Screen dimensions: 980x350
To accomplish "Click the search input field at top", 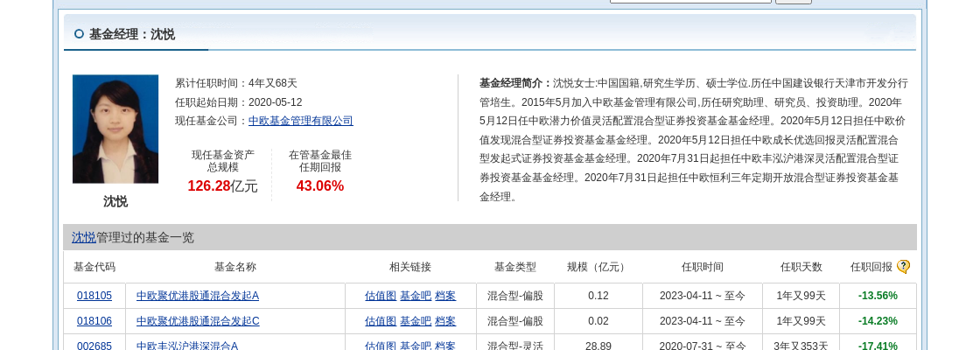I will 690,1.
